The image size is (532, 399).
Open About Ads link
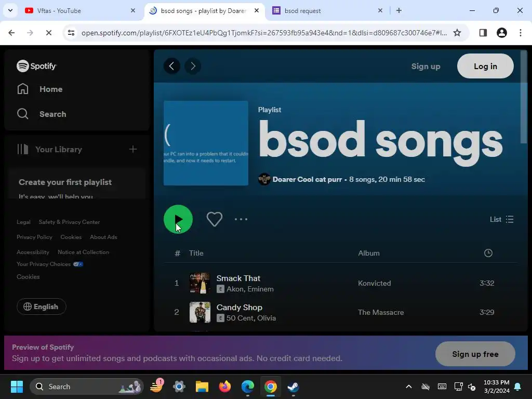click(103, 237)
